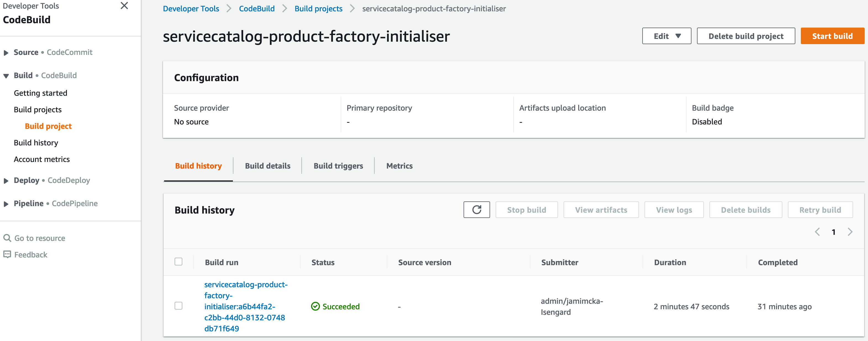Click the Go to resource search icon

(x=7, y=238)
